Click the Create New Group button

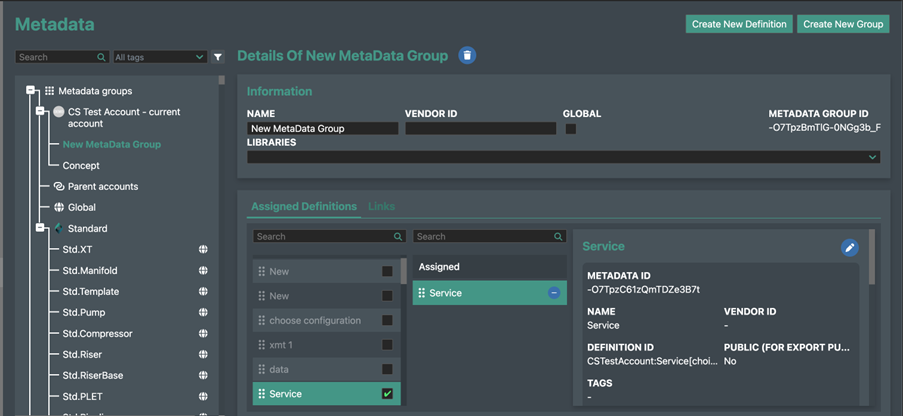pos(843,24)
